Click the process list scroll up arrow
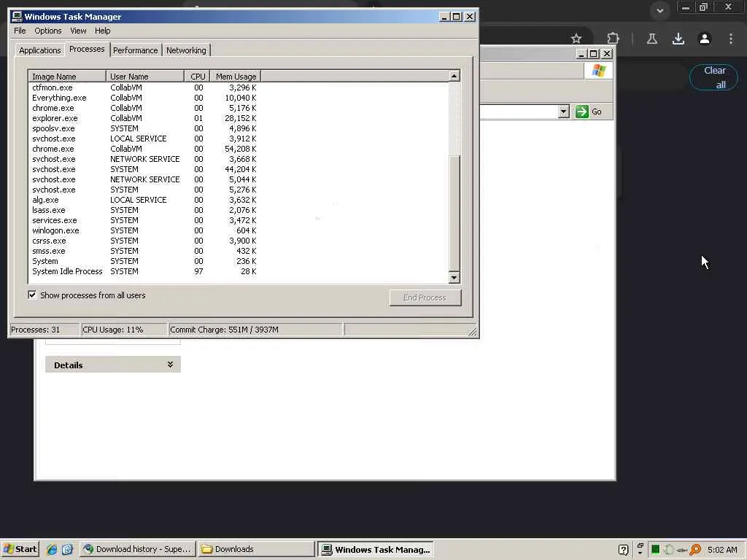The height and width of the screenshot is (560, 747). coord(454,76)
